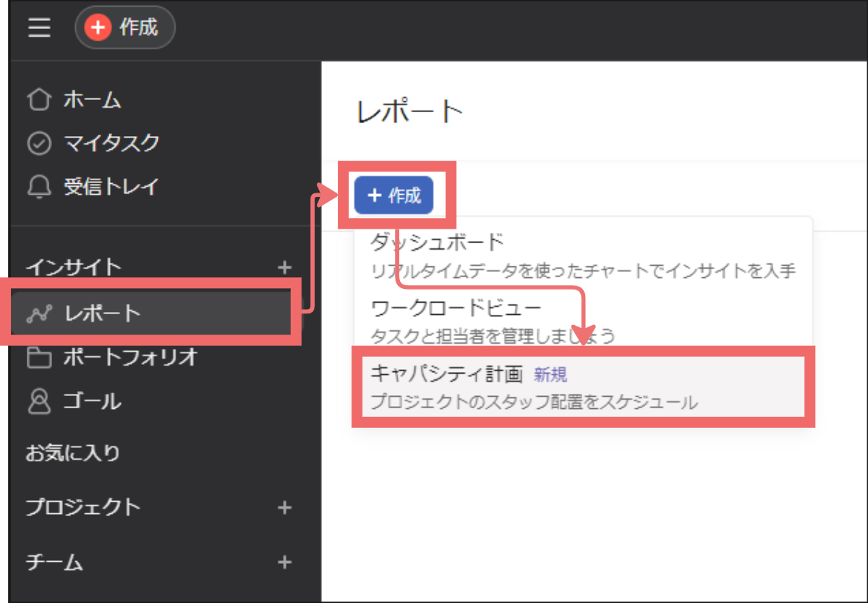Expand the プロジェクト section
This screenshot has width=868, height=603.
tap(82, 507)
